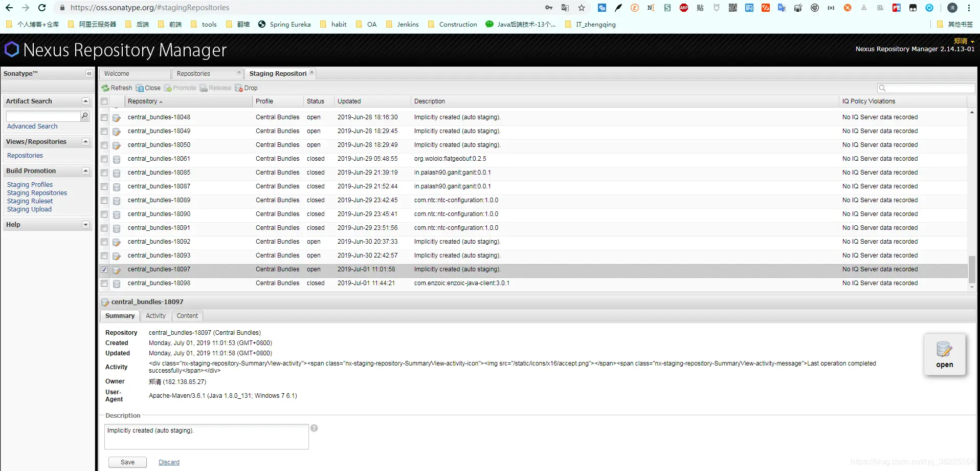This screenshot has width=980, height=471.
Task: Open the Repositories link in sidebar
Action: [25, 156]
